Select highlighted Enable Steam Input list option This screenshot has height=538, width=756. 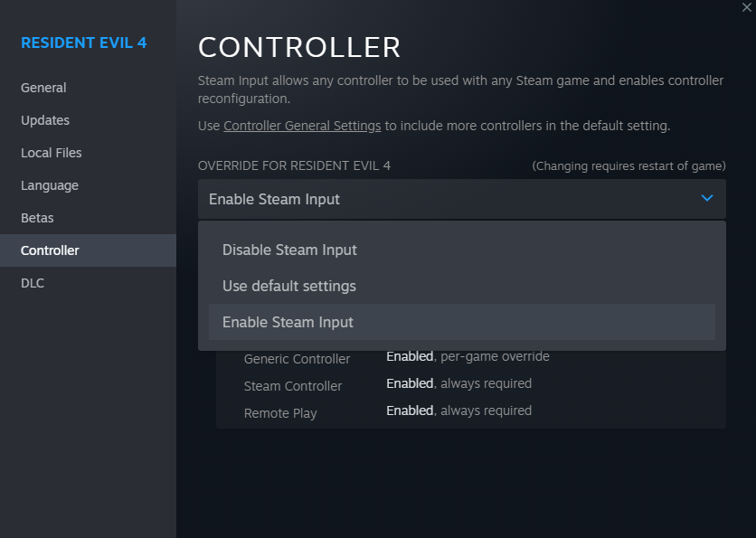click(288, 322)
